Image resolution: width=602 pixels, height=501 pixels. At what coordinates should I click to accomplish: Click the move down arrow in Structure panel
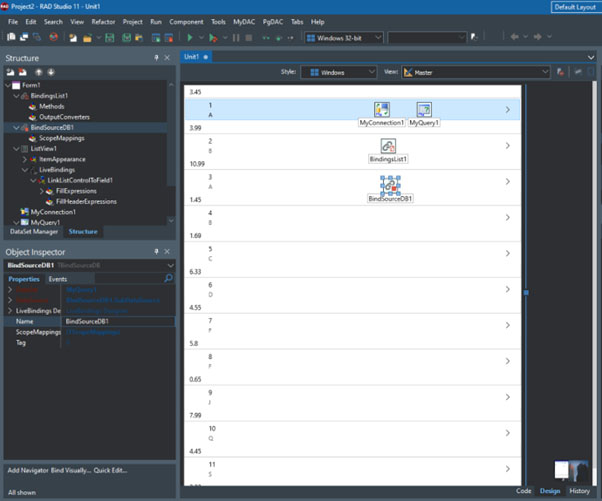coord(51,72)
